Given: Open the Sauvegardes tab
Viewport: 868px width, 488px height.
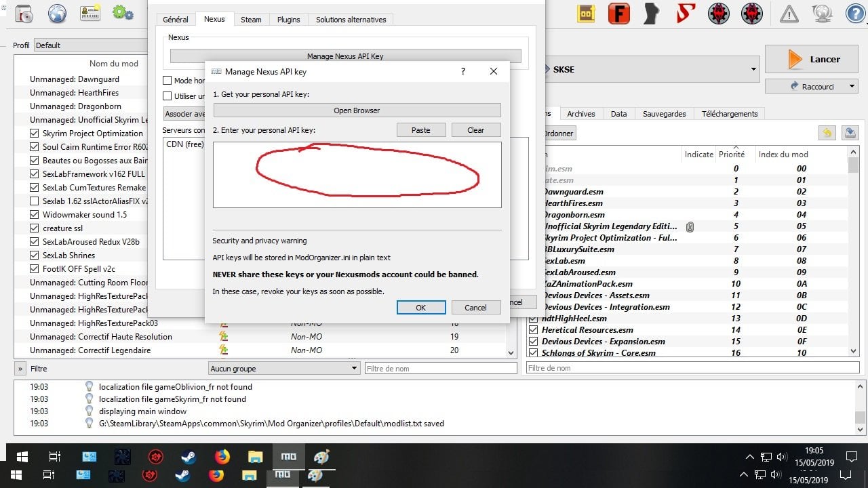Looking at the screenshot, I should pyautogui.click(x=665, y=114).
